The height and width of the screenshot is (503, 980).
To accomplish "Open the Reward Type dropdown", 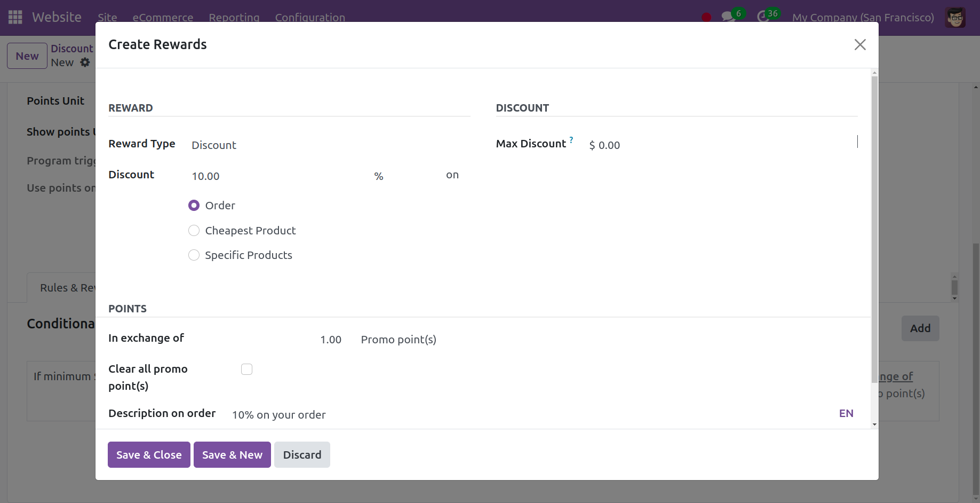I will click(213, 145).
